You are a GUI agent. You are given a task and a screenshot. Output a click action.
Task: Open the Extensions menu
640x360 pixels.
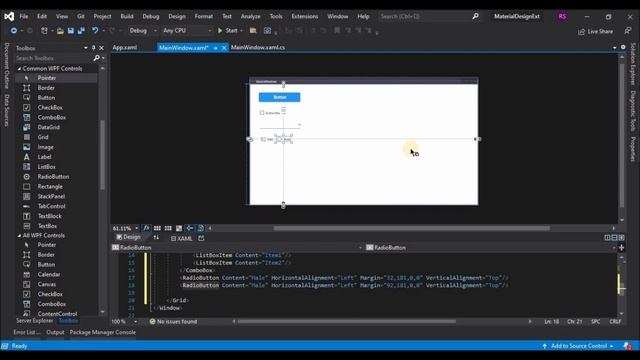coord(304,16)
